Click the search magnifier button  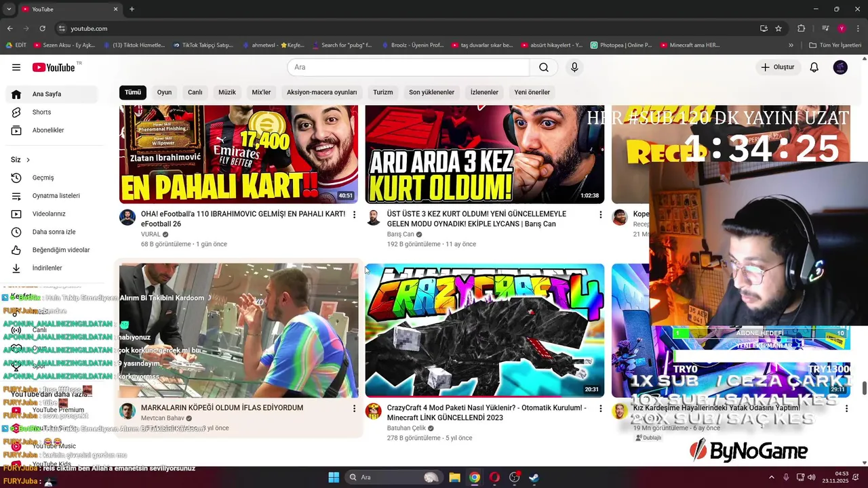click(544, 67)
